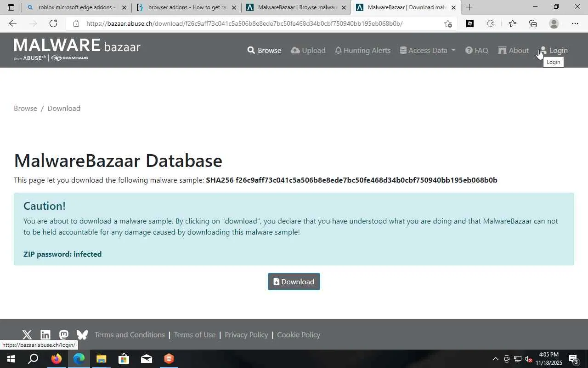Open the LinkedIn footer icon
Screen dimensions: 588x368
click(x=45, y=335)
